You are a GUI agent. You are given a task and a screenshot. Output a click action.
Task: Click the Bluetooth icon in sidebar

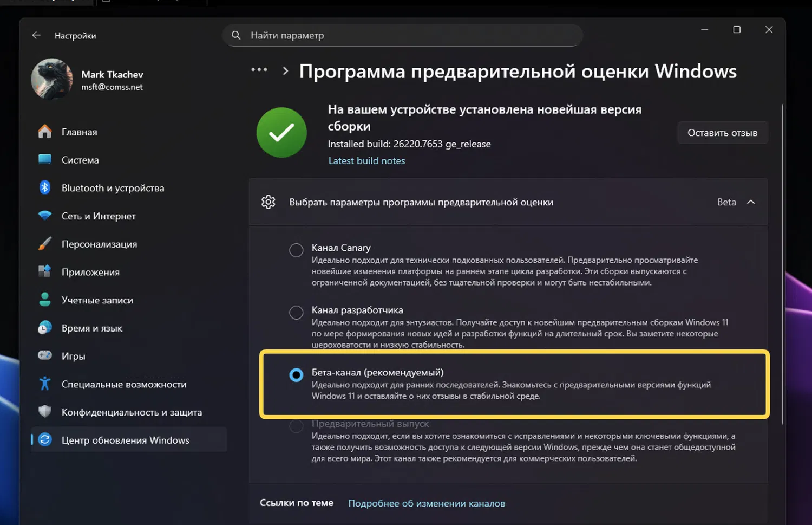(45, 187)
